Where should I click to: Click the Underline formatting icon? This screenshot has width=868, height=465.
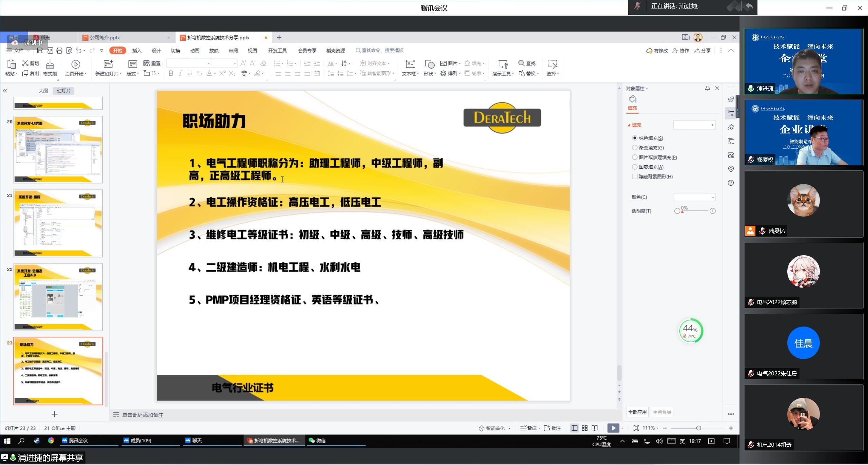(x=190, y=73)
